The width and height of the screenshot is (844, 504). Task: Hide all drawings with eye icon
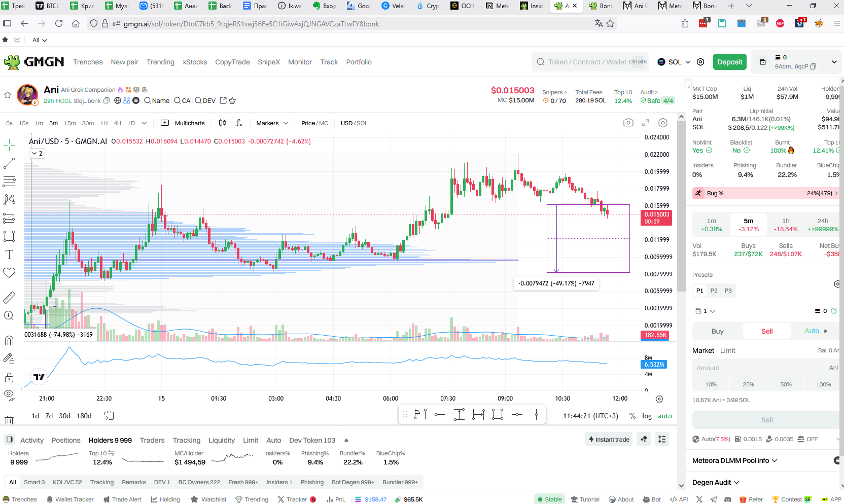pyautogui.click(x=9, y=395)
